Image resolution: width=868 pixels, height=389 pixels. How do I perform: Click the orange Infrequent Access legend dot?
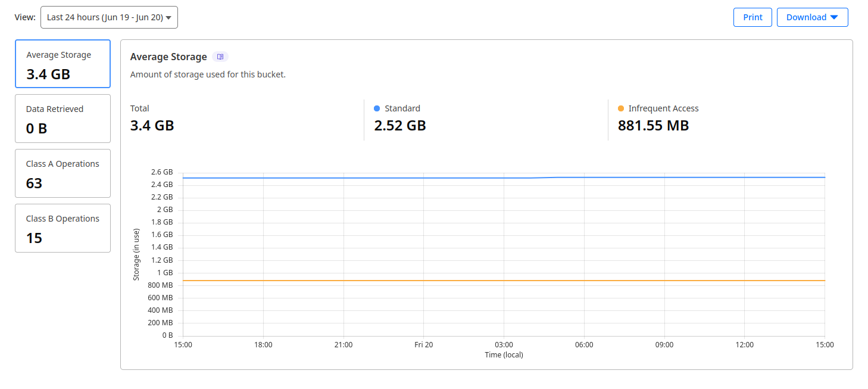[620, 108]
